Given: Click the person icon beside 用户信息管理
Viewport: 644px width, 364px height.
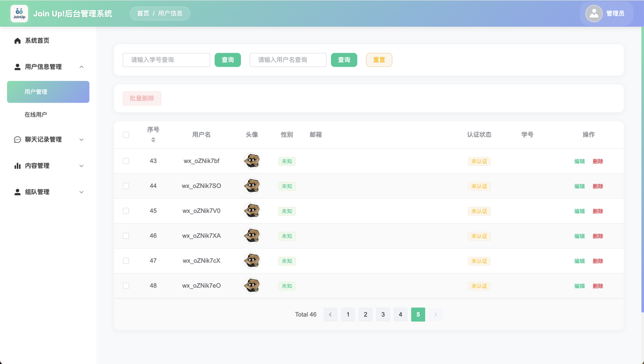Looking at the screenshot, I should [x=18, y=67].
